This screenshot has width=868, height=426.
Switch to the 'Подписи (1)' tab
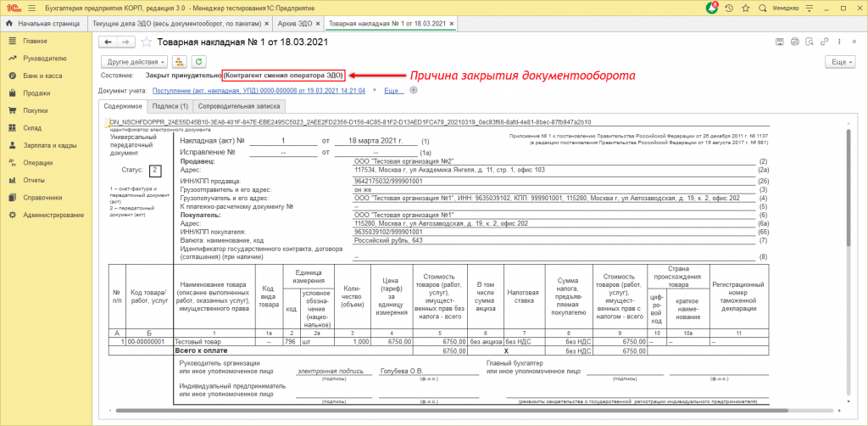[x=170, y=106]
